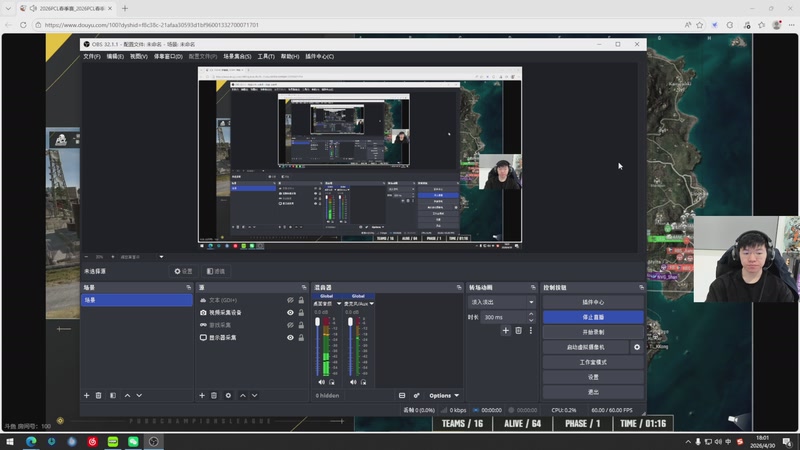The height and width of the screenshot is (450, 800).
Task: Show the 游戏采集 source
Action: point(290,325)
